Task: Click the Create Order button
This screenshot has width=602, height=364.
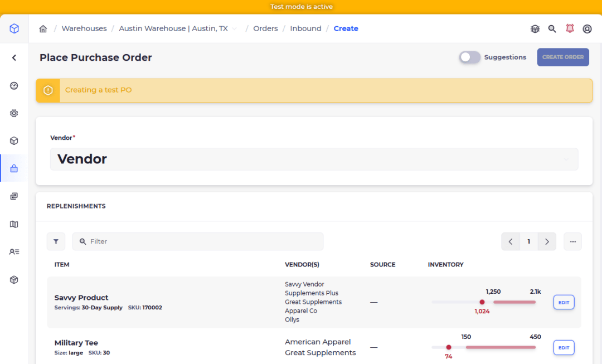Action: click(563, 57)
